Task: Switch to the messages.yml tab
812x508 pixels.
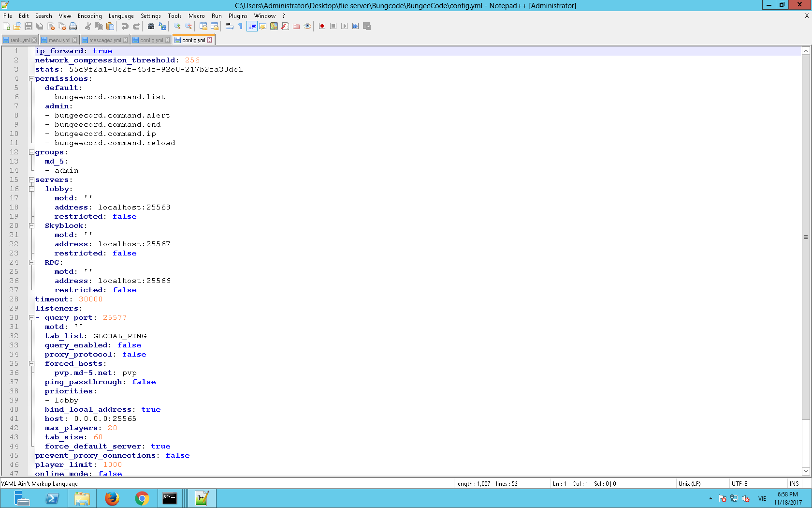Action: coord(104,40)
